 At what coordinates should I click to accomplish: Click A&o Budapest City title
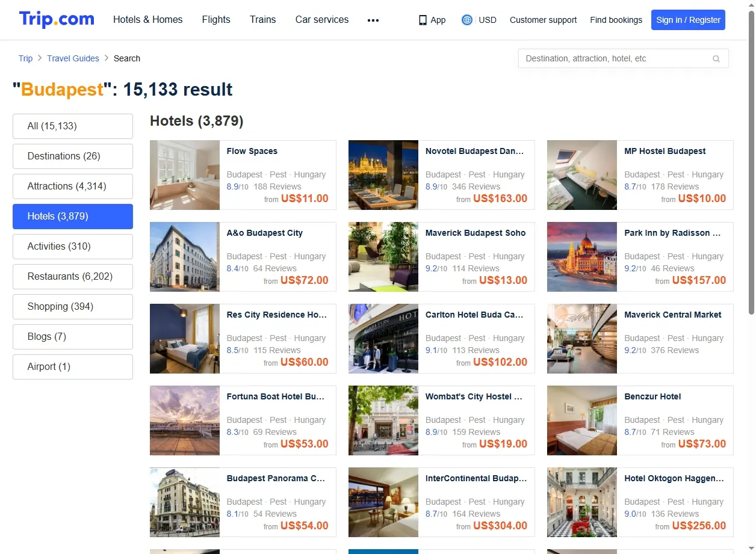click(x=265, y=233)
